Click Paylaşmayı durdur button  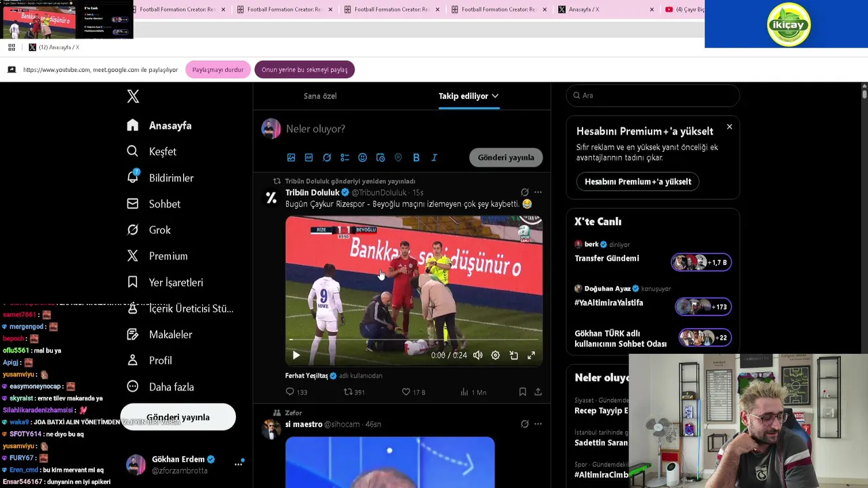click(x=218, y=69)
